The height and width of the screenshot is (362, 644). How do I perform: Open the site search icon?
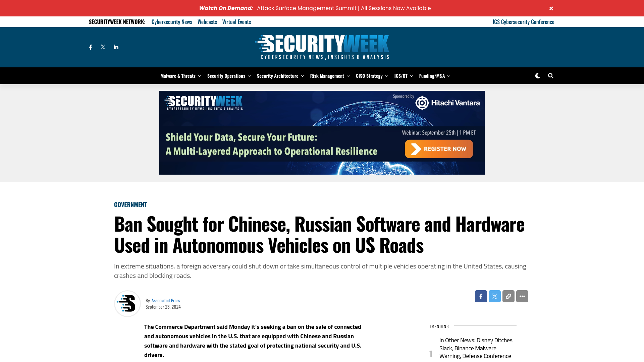[x=551, y=75]
